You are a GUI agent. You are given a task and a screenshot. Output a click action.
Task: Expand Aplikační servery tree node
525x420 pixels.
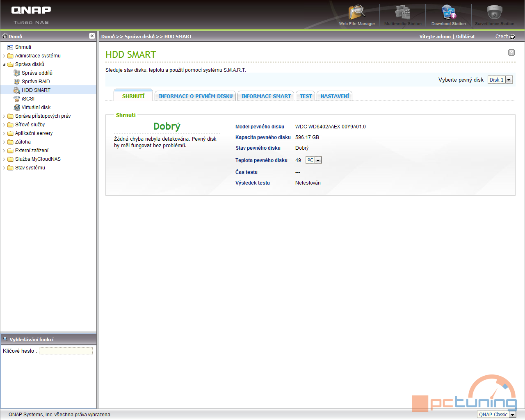[x=4, y=133]
